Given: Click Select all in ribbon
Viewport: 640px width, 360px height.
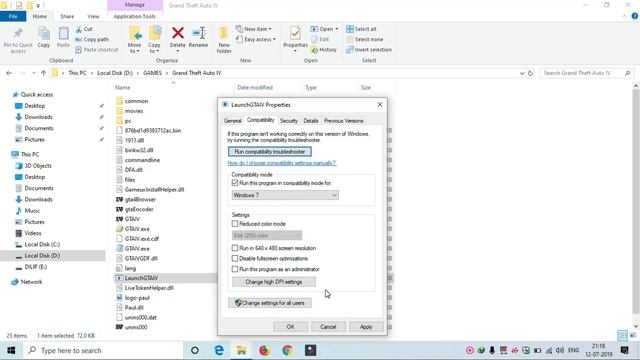Looking at the screenshot, I should coord(361,29).
